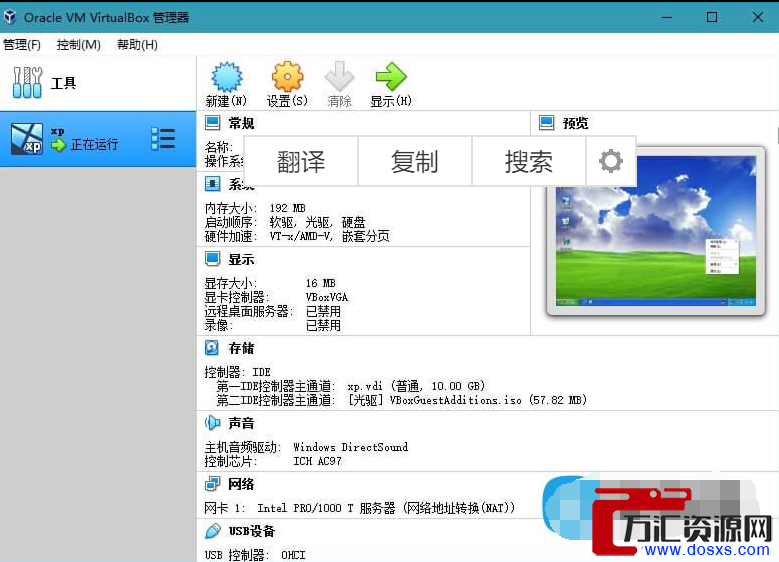779x562 pixels.
Task: Click the 预览 section monitor icon
Action: pyautogui.click(x=546, y=122)
